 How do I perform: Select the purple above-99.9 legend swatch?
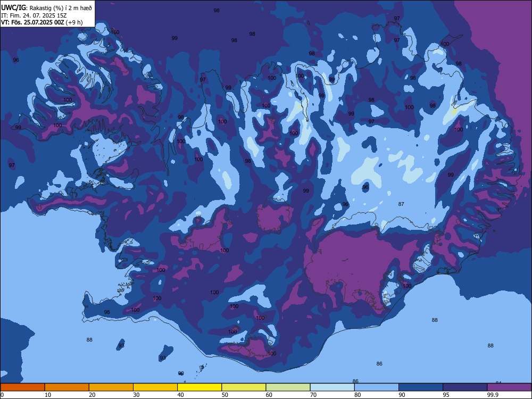pos(510,387)
